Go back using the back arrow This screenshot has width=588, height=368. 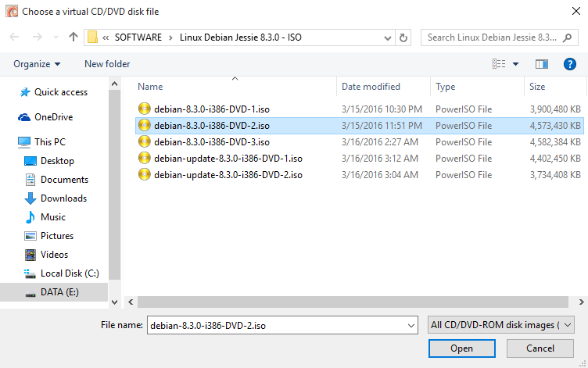(14, 37)
